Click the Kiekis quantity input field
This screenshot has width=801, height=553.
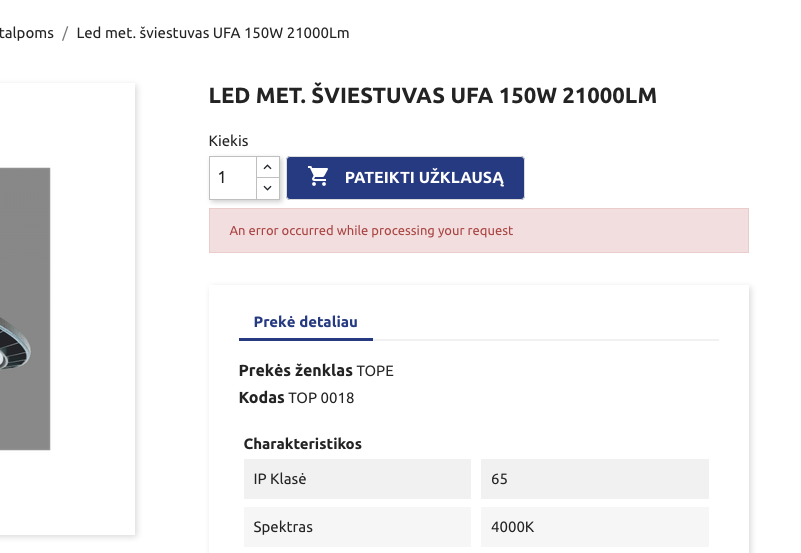pyautogui.click(x=233, y=178)
